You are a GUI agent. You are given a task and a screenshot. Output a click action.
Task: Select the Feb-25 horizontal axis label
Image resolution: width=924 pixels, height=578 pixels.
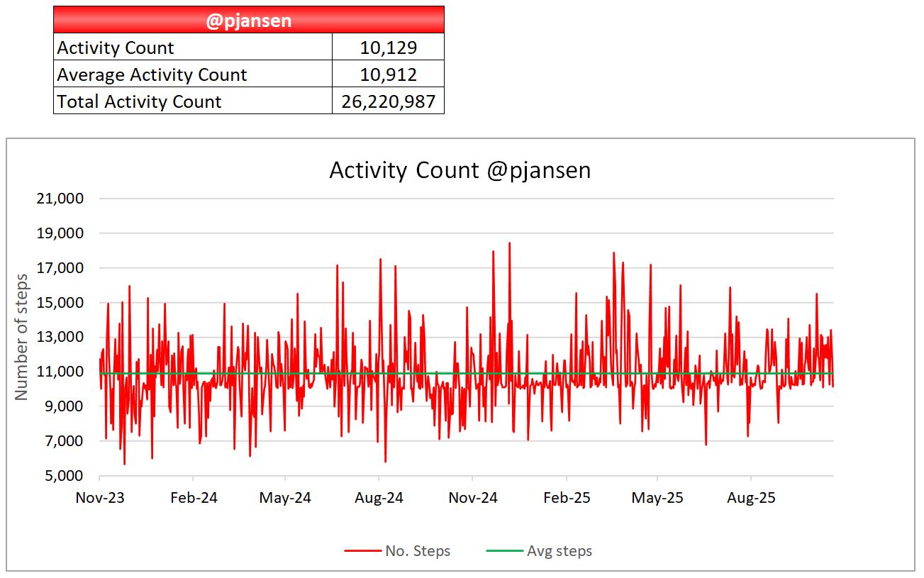[567, 498]
